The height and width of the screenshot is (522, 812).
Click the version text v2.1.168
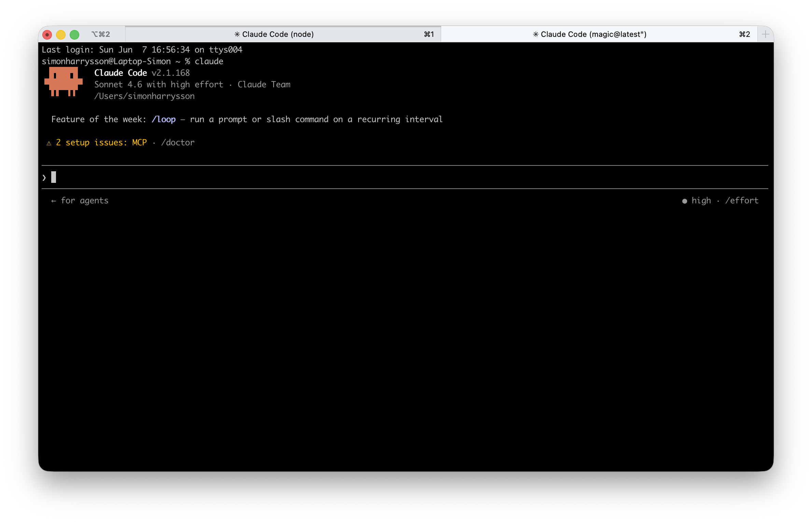tap(170, 73)
